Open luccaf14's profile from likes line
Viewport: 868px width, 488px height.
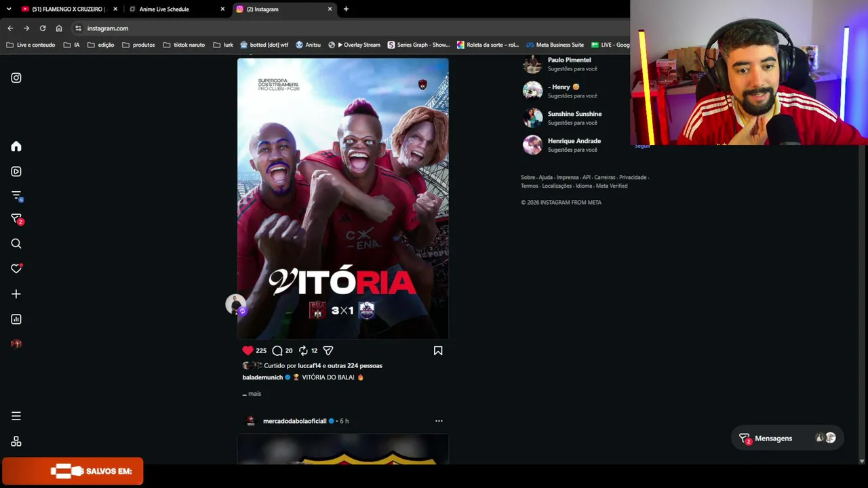[x=310, y=366]
